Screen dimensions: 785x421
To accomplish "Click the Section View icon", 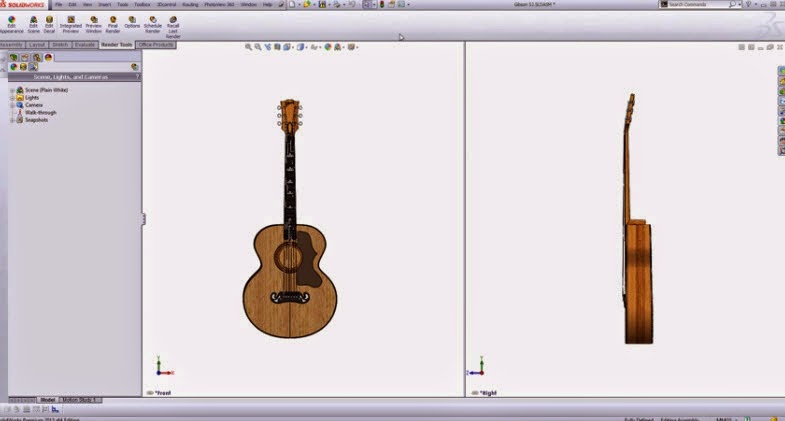I will 277,47.
